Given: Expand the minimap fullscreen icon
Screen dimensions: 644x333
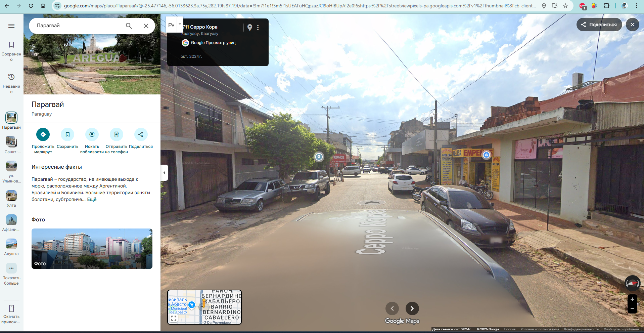Looking at the screenshot, I should click(x=174, y=318).
